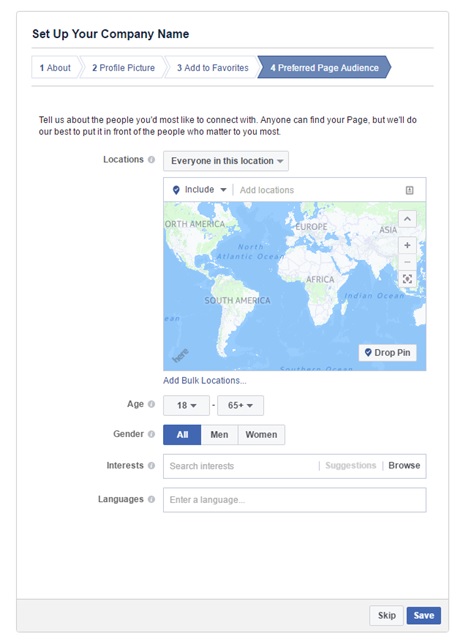463x642 pixels.
Task: Click the Locations info icon
Action: click(151, 160)
